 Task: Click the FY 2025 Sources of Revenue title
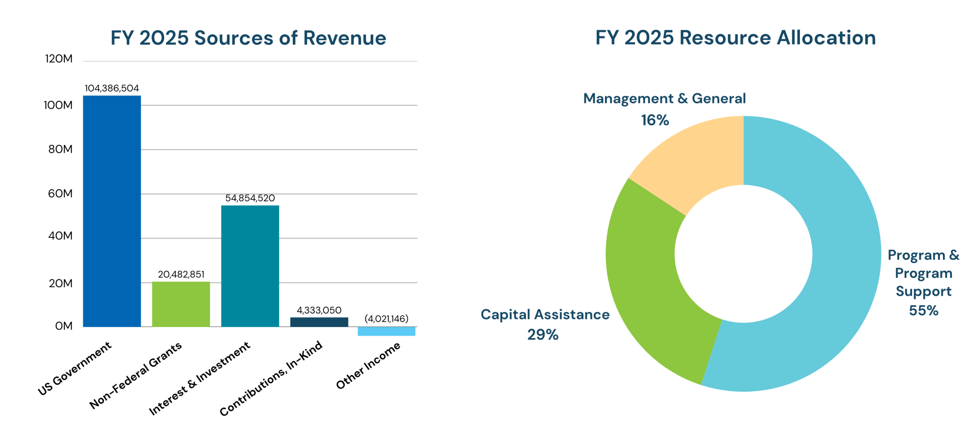[248, 38]
